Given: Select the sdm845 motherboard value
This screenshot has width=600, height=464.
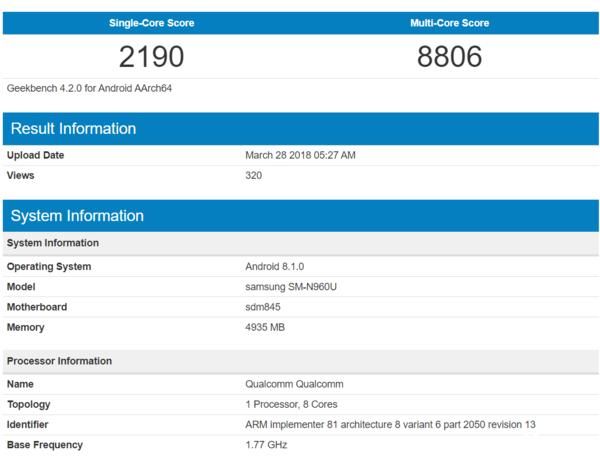Looking at the screenshot, I should [x=263, y=307].
